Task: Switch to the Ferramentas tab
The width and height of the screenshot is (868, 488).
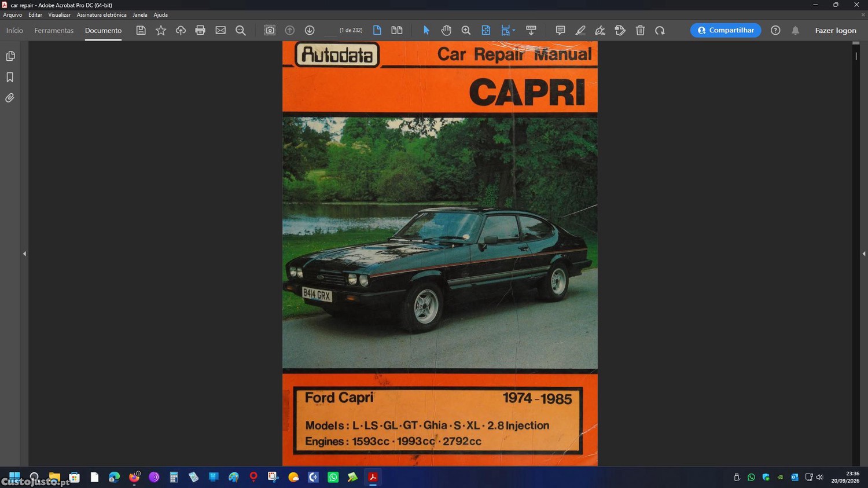Action: (x=54, y=30)
